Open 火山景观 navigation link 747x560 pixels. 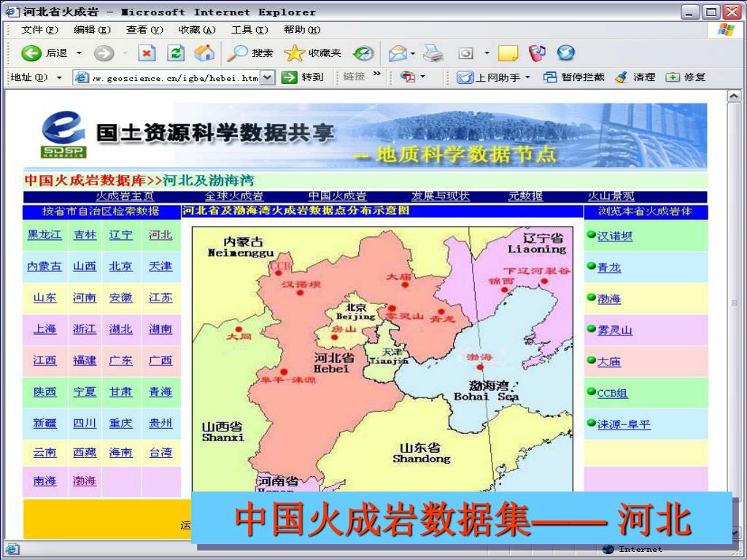pyautogui.click(x=611, y=196)
